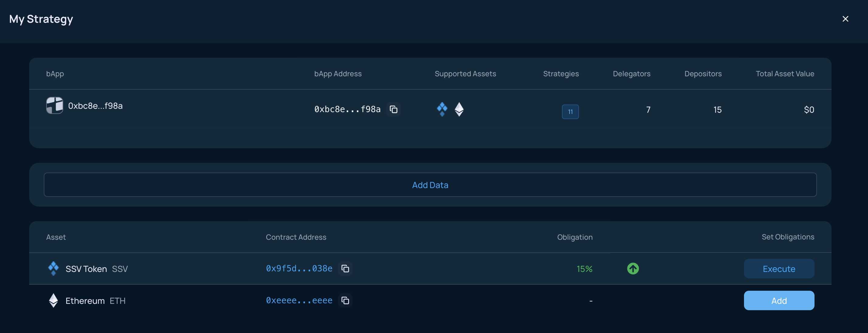
Task: Copy Ethereum contract address 0xeeee...eeee
Action: pos(345,300)
